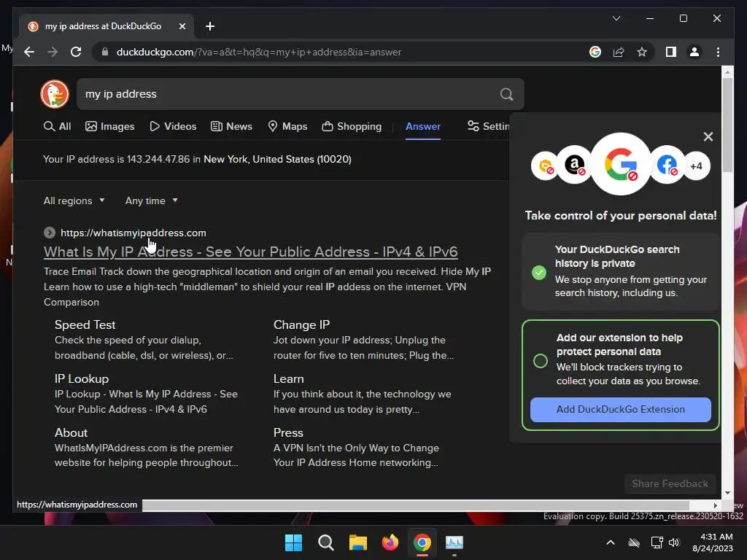Click the browser forward arrow

pyautogui.click(x=53, y=52)
